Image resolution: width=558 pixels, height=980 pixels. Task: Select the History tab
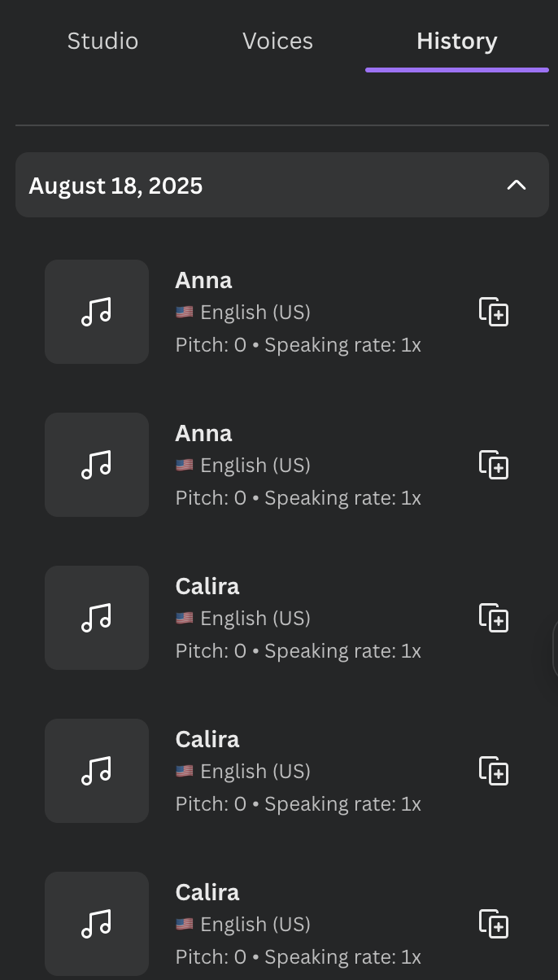456,42
